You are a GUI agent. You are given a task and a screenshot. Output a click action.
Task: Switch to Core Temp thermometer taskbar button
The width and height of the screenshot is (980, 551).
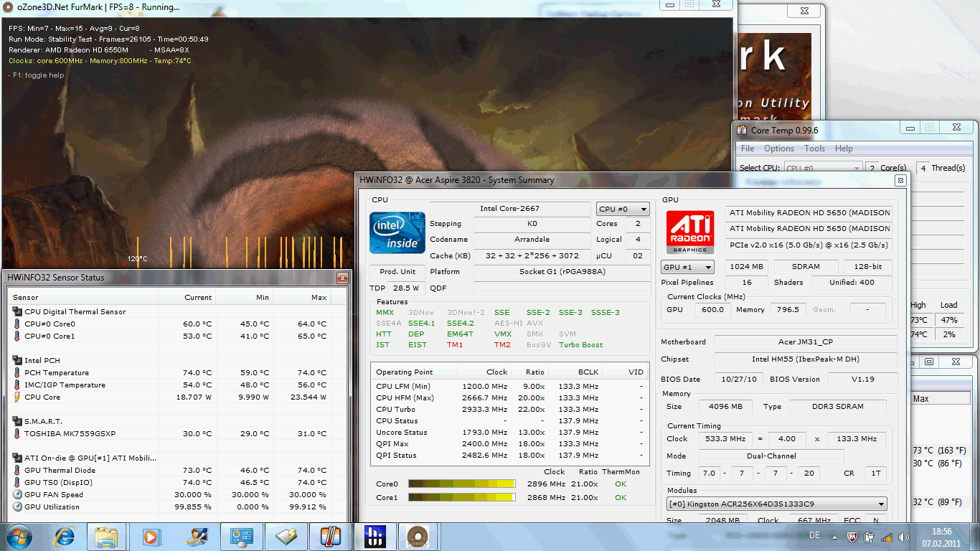(331, 537)
